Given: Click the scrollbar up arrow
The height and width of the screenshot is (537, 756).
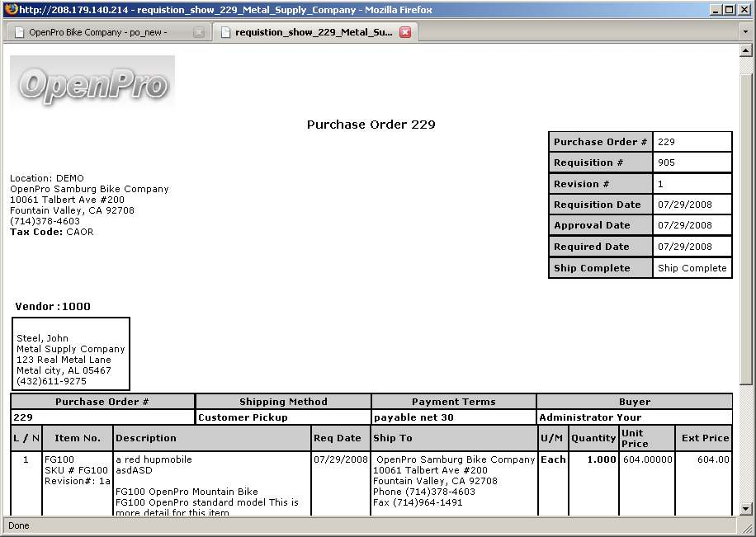Looking at the screenshot, I should (746, 51).
